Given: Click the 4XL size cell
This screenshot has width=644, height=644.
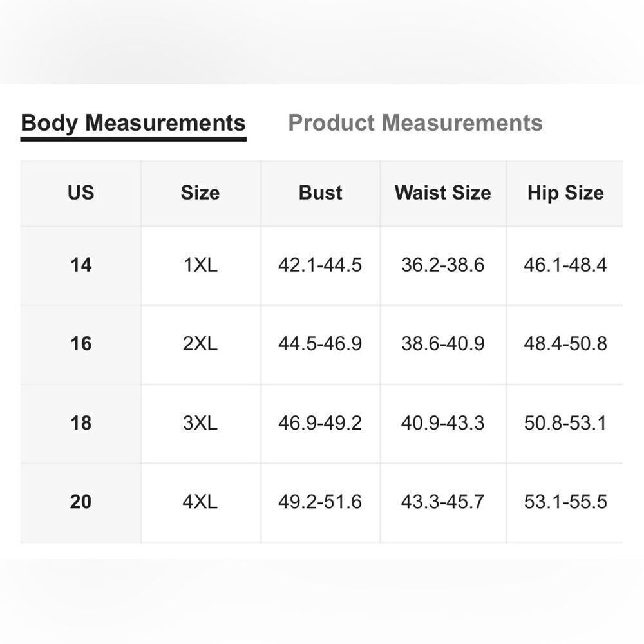Looking at the screenshot, I should click(200, 502).
